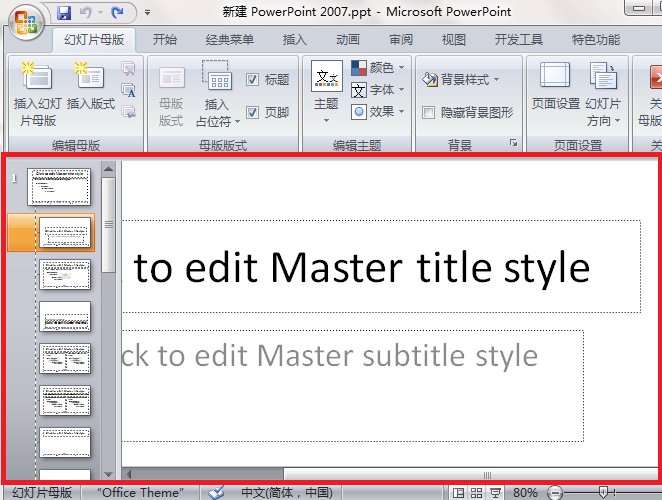Open the 背景 group dialog launcher
Screen dimensions: 662x500
coord(513,143)
